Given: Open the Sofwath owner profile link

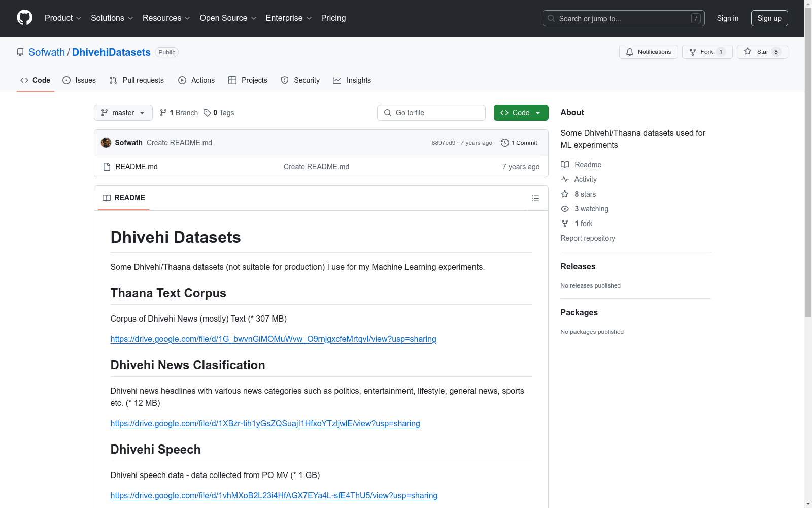Looking at the screenshot, I should (47, 52).
